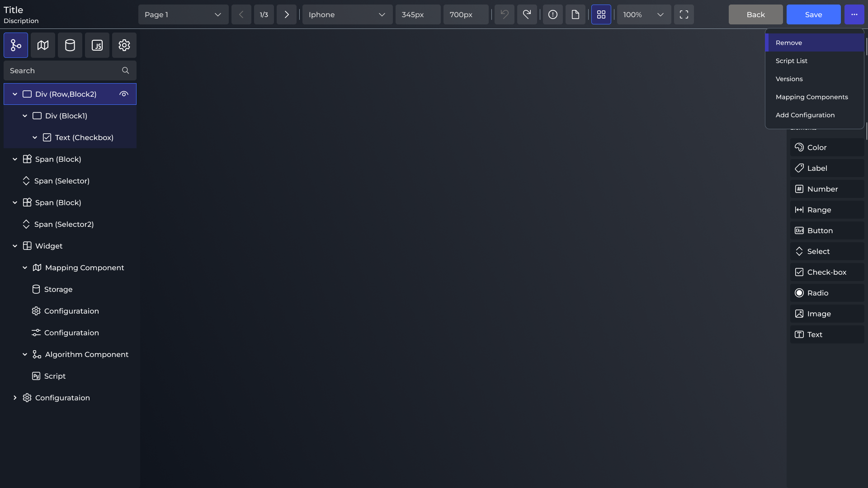Open the tree structure panel icon
This screenshot has height=488, width=868.
coord(16,45)
